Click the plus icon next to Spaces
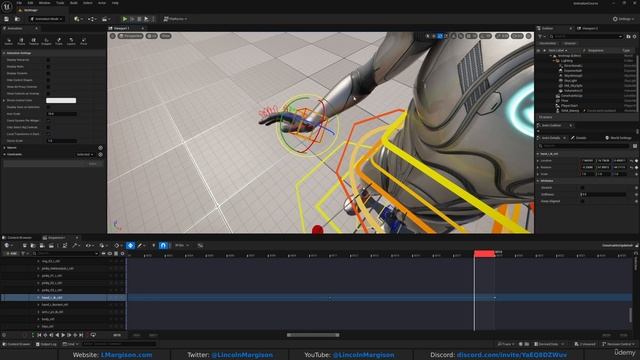Viewport: 640px width, 360px height. coord(100,147)
